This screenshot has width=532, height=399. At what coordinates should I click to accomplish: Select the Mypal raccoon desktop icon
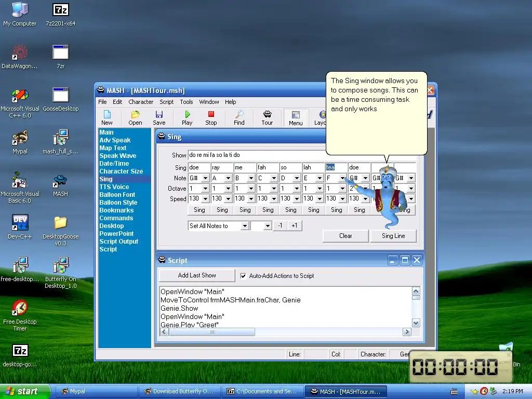coord(20,142)
